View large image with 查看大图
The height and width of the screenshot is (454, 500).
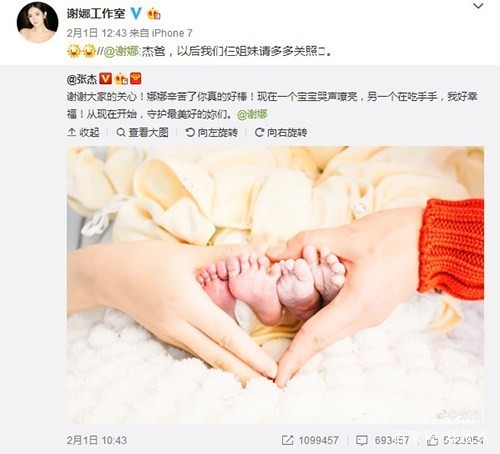(143, 132)
